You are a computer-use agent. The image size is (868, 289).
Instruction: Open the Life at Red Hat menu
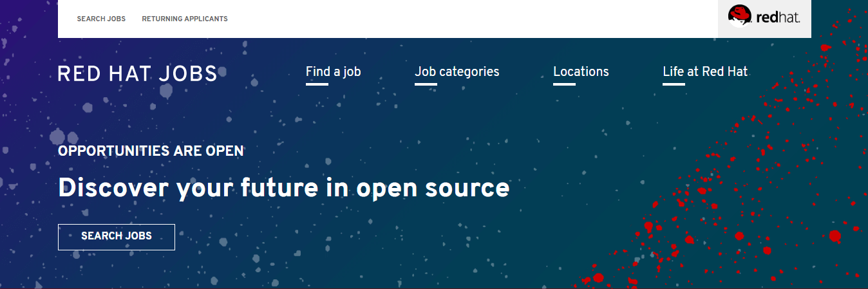point(705,71)
